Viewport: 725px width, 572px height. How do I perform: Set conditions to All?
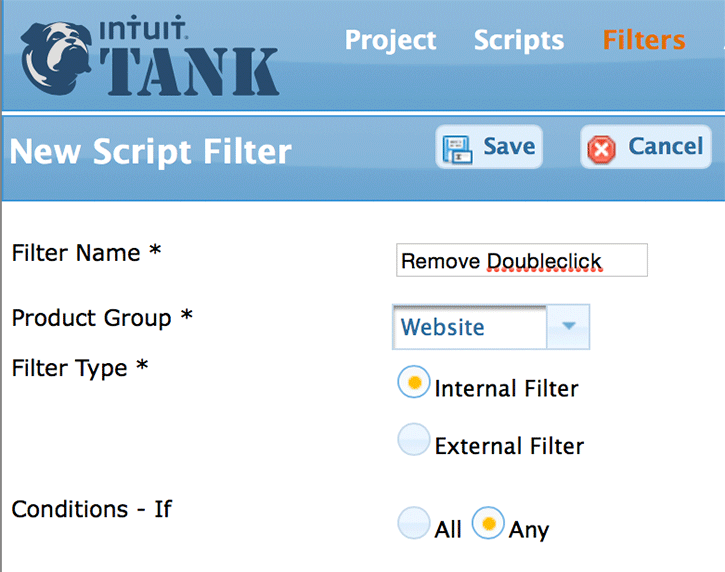(413, 524)
